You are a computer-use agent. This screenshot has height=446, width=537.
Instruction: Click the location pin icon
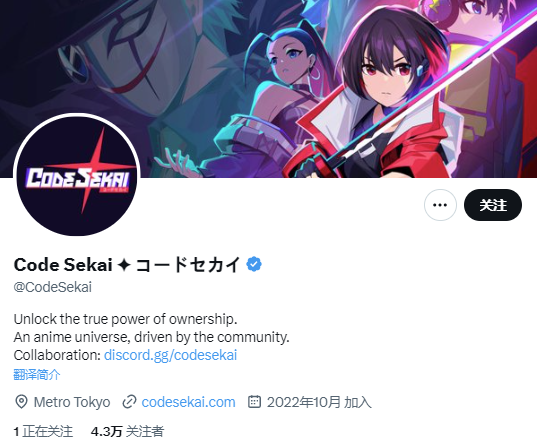[21, 402]
